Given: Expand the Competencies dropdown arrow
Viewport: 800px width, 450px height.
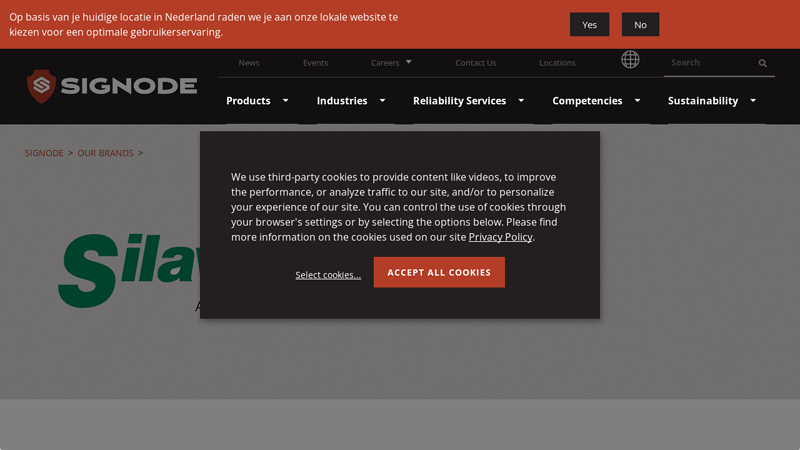Looking at the screenshot, I should coord(637,101).
